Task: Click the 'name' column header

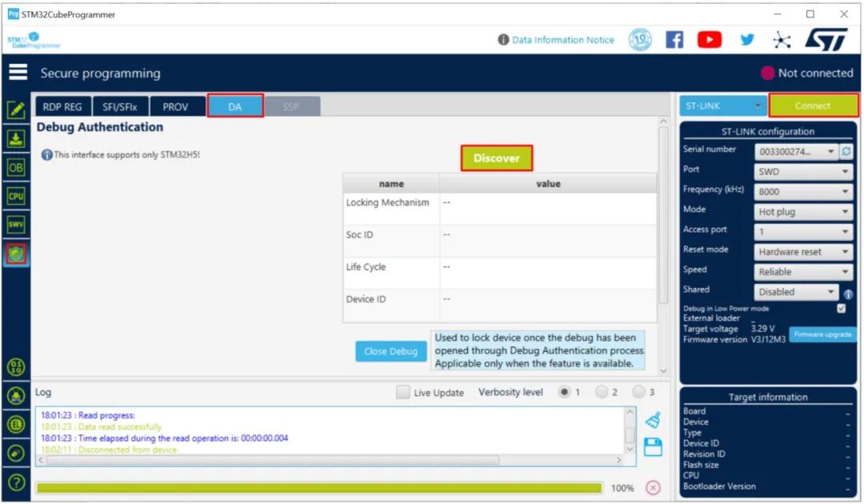Action: pos(391,183)
